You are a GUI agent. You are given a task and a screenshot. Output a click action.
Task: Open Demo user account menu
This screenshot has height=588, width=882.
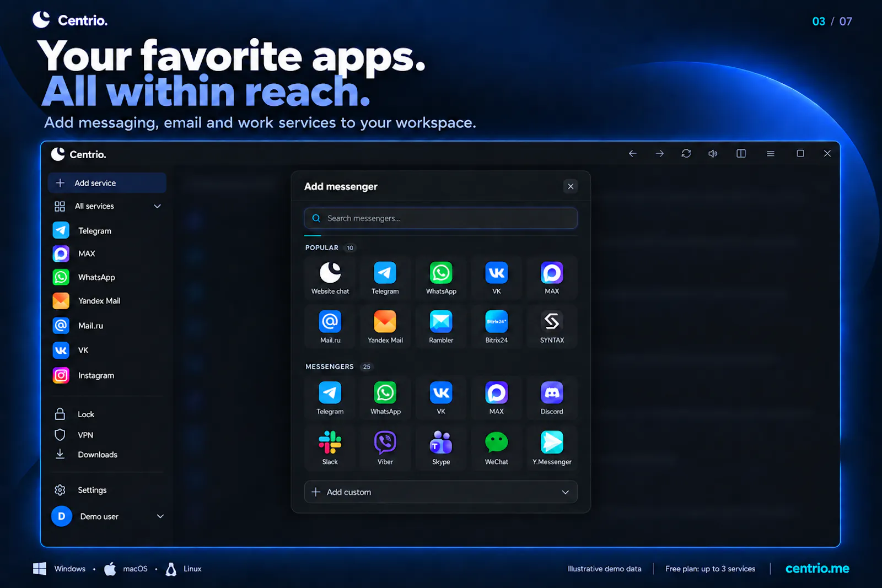pos(107,516)
